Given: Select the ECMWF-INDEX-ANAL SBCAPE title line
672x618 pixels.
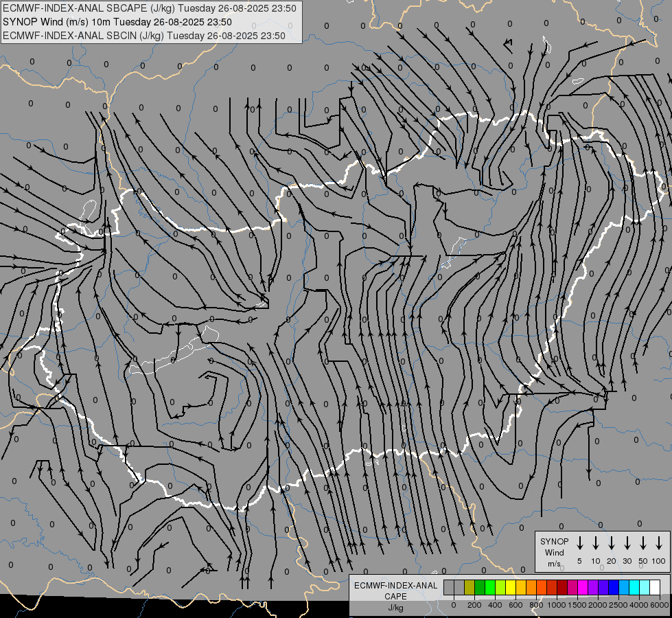Looking at the screenshot, I should click(149, 8).
